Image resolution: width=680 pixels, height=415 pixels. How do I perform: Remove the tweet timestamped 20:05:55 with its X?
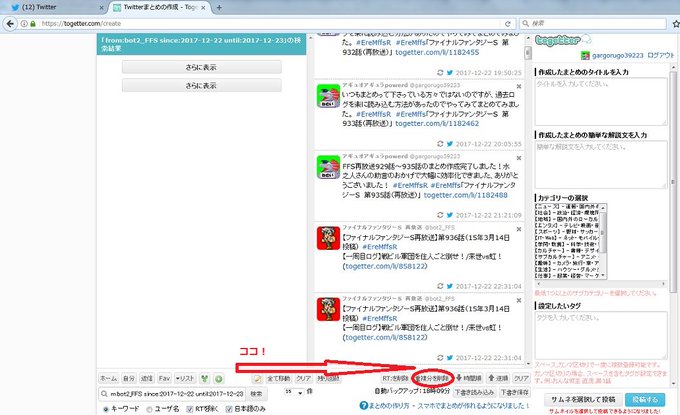519,87
